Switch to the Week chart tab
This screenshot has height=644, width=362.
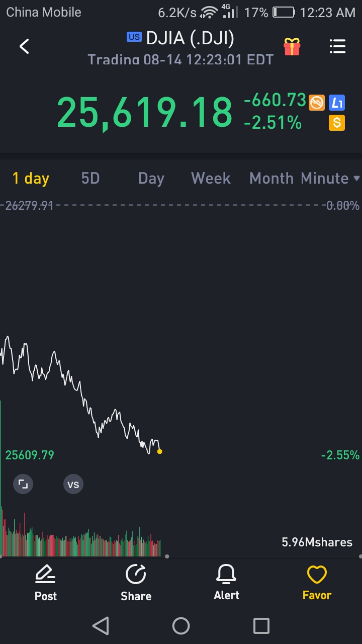click(211, 179)
